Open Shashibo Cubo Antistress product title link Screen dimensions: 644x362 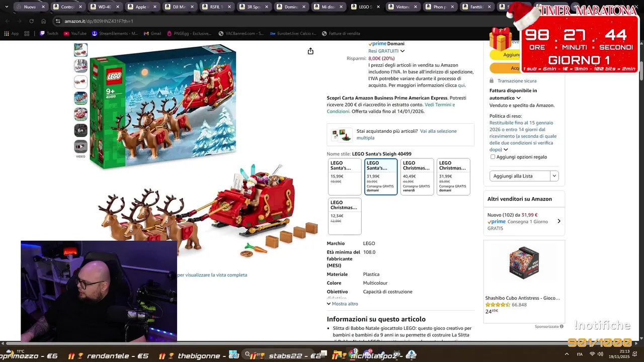(x=522, y=298)
